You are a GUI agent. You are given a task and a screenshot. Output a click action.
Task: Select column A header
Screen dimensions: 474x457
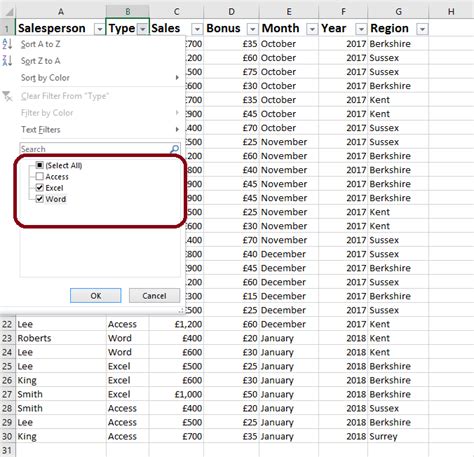point(61,12)
